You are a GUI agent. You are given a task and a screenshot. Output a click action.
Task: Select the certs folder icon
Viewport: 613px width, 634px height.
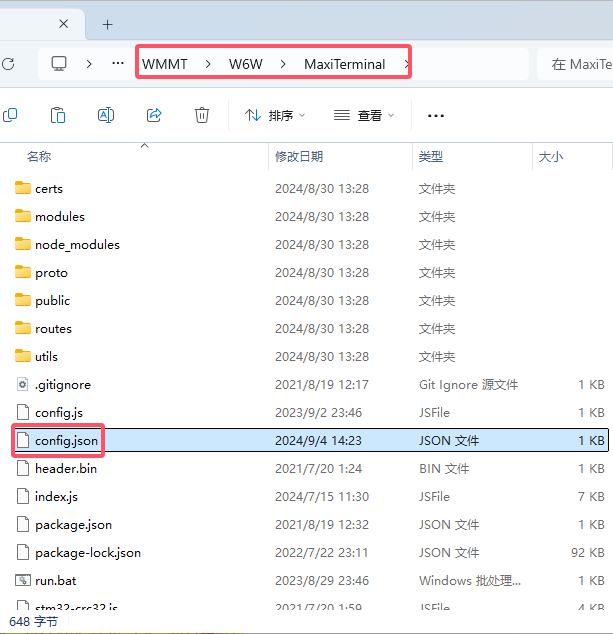23,188
